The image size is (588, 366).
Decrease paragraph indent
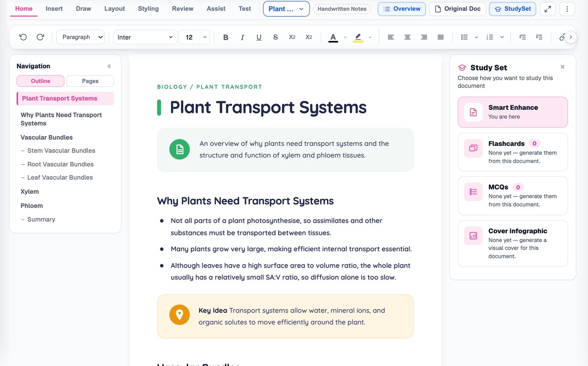tap(522, 37)
